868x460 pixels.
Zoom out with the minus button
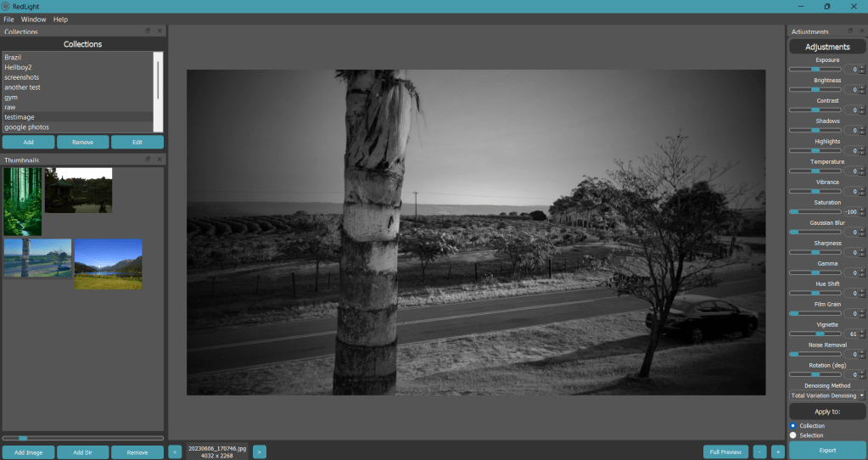click(x=759, y=452)
